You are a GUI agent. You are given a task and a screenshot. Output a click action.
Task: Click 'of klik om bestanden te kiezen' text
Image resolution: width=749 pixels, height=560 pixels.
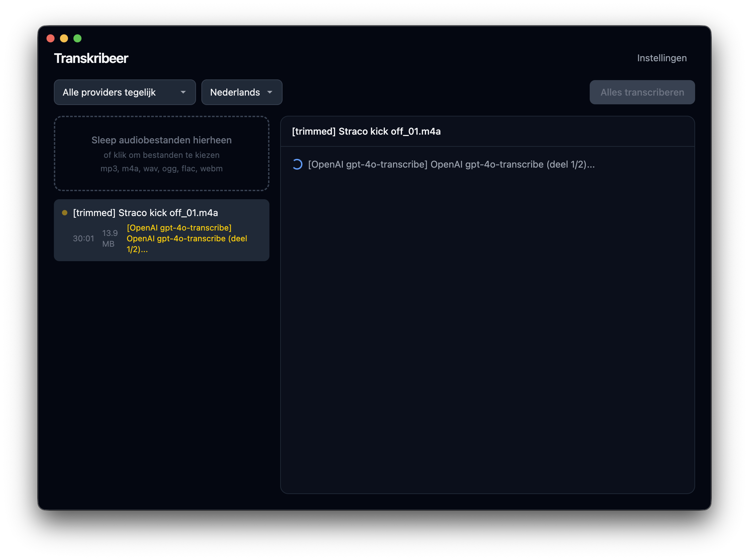[162, 155]
